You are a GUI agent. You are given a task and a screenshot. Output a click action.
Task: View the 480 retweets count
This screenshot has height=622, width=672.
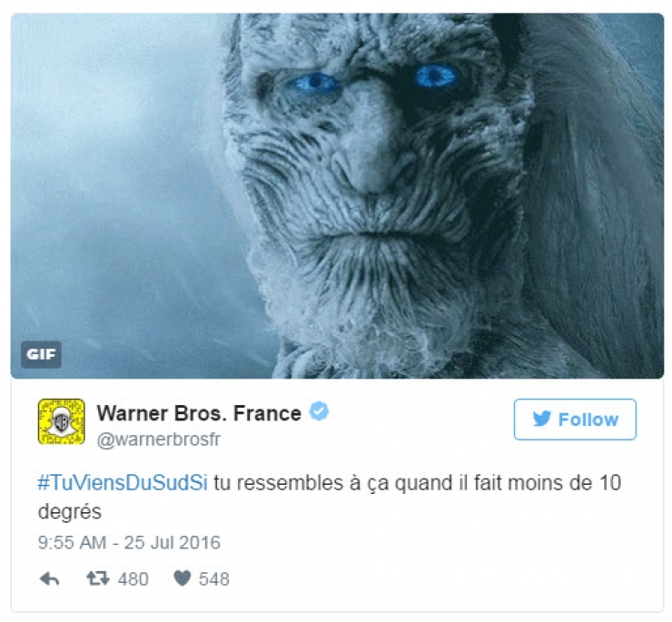[133, 579]
